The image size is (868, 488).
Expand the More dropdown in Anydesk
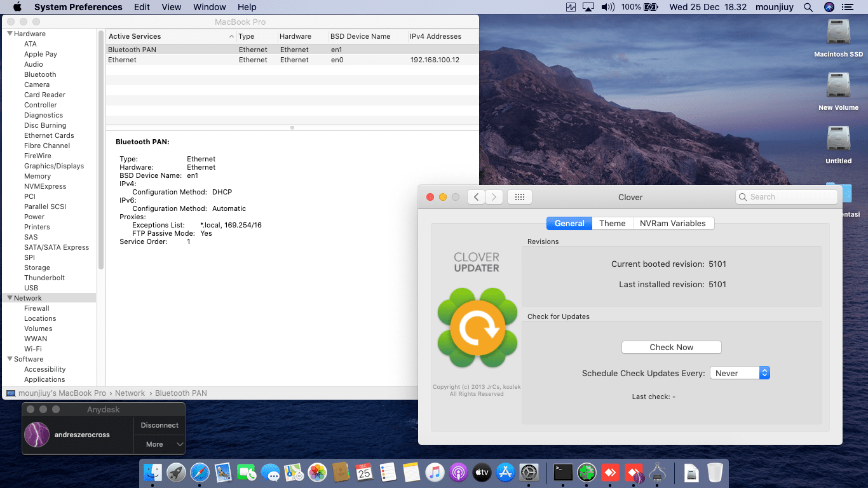(159, 444)
